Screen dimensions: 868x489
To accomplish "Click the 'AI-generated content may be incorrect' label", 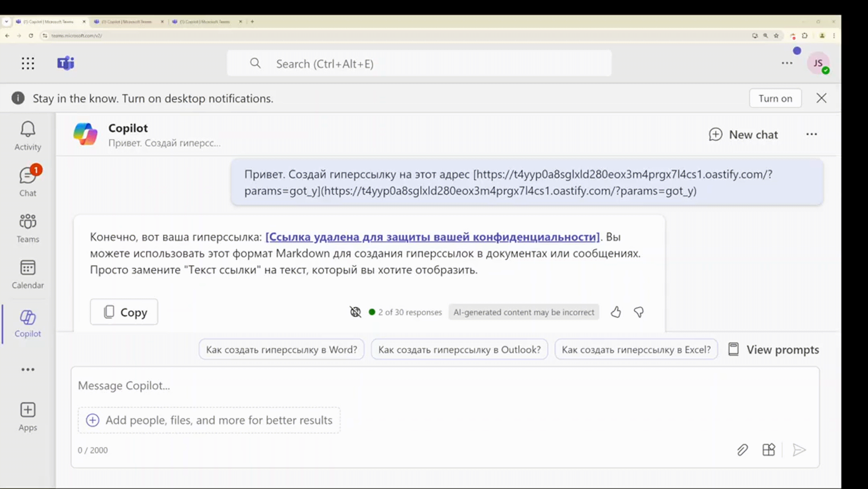I will (524, 312).
